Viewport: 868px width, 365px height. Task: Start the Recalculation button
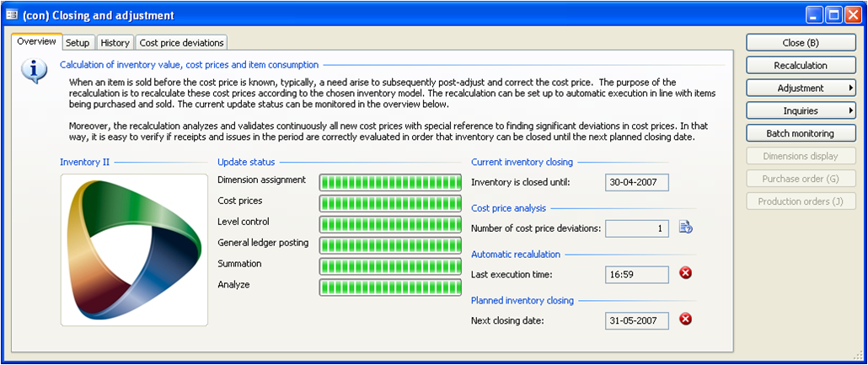801,65
